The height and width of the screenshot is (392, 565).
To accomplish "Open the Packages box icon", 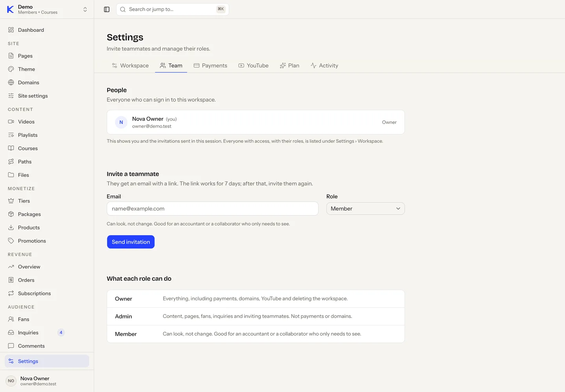I will coord(11,214).
